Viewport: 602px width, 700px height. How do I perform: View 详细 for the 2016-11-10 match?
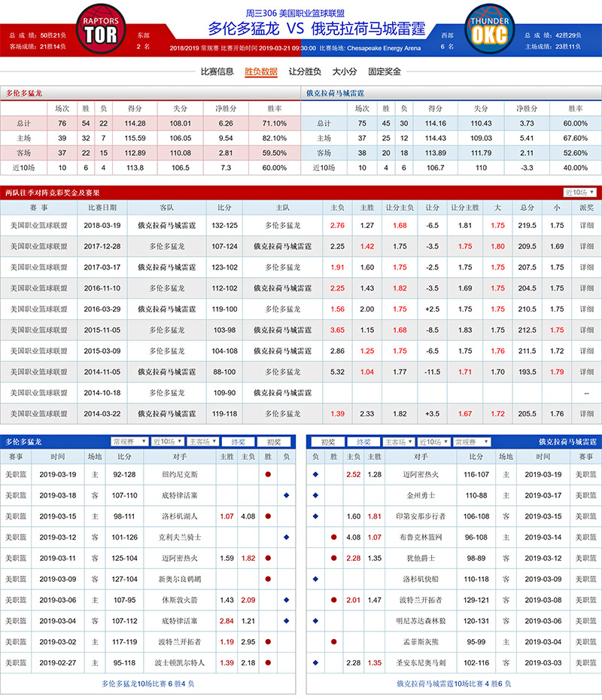click(587, 288)
